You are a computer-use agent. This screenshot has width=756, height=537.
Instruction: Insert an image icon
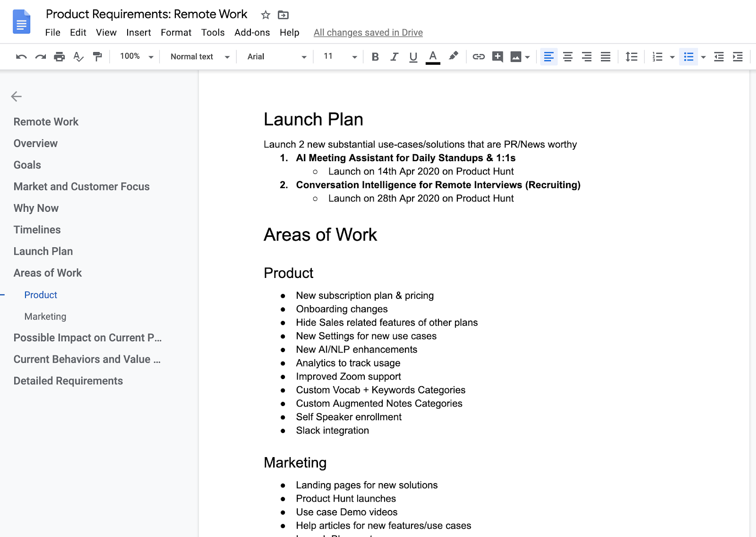tap(516, 57)
